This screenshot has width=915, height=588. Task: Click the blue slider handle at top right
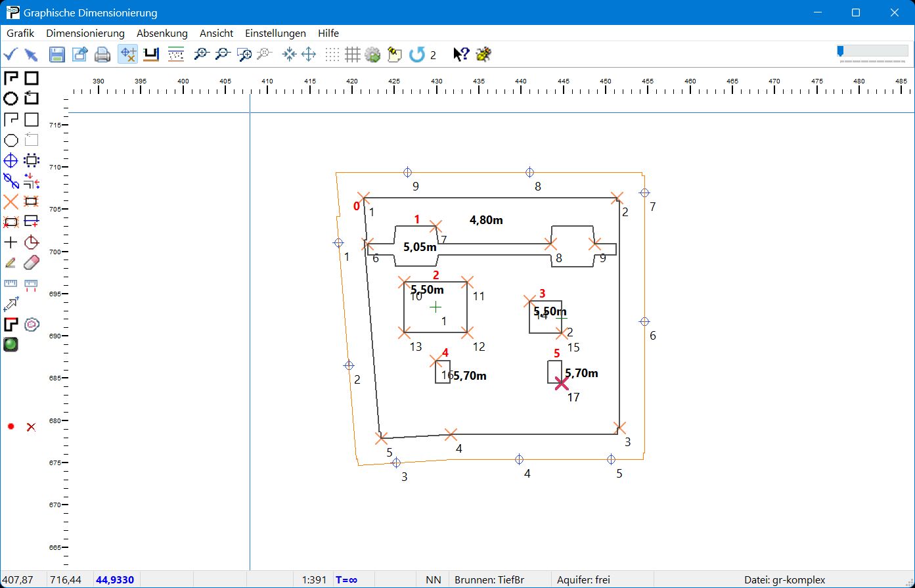pyautogui.click(x=840, y=51)
